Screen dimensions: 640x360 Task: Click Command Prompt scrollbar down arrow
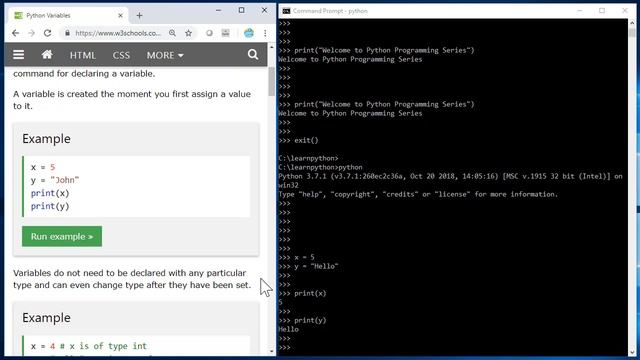click(x=632, y=351)
